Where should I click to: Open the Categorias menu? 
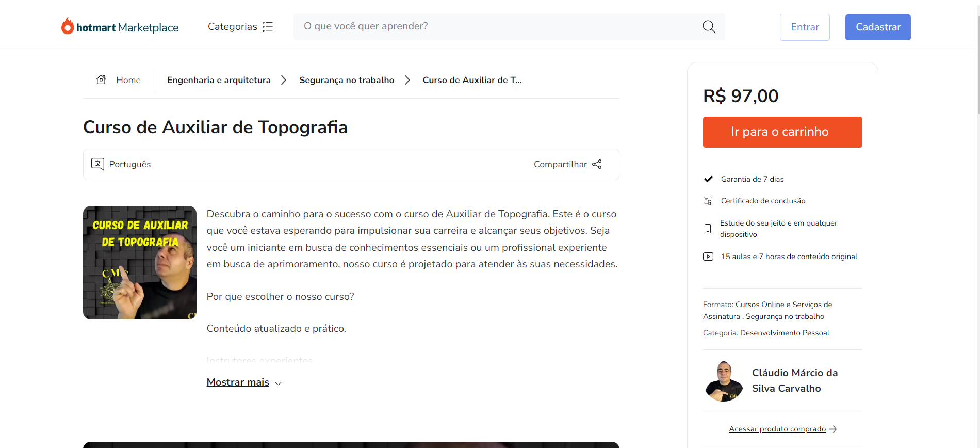tap(240, 27)
